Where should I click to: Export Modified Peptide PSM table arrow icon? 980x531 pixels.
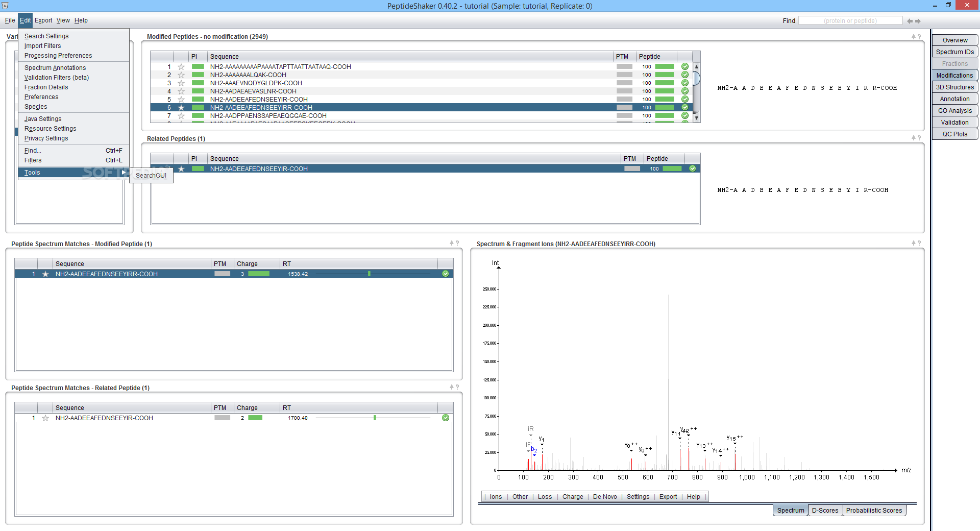[x=452, y=243]
